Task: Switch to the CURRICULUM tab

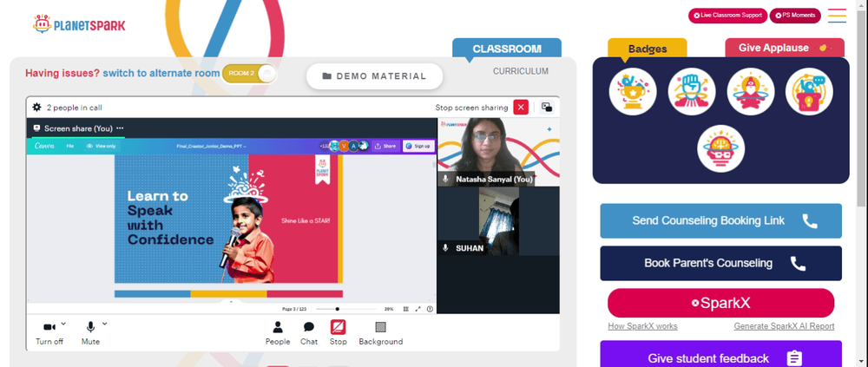Action: [x=520, y=71]
